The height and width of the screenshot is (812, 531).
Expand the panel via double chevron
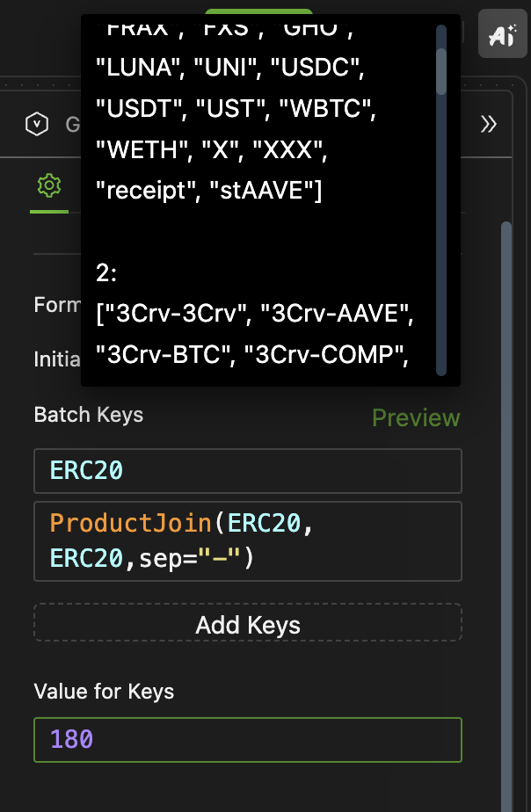489,124
